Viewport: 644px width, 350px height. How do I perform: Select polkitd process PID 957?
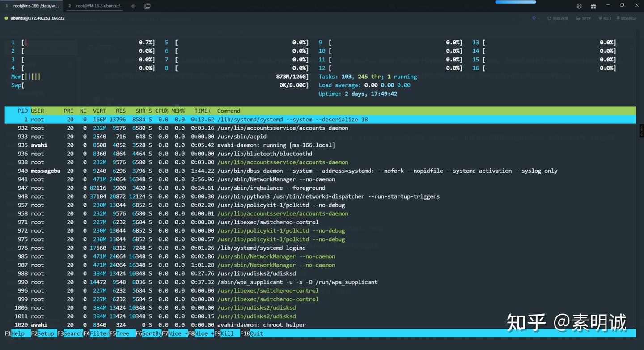[320, 205]
